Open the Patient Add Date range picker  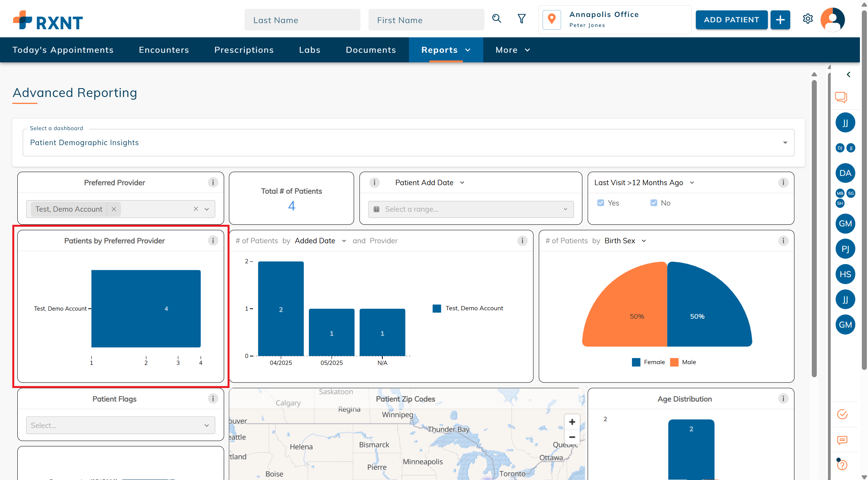(471, 209)
